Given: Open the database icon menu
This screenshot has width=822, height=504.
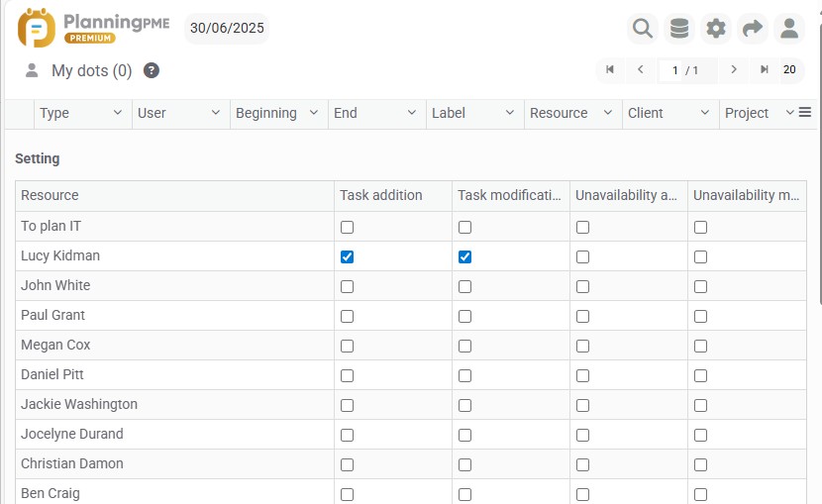Looking at the screenshot, I should (x=678, y=28).
